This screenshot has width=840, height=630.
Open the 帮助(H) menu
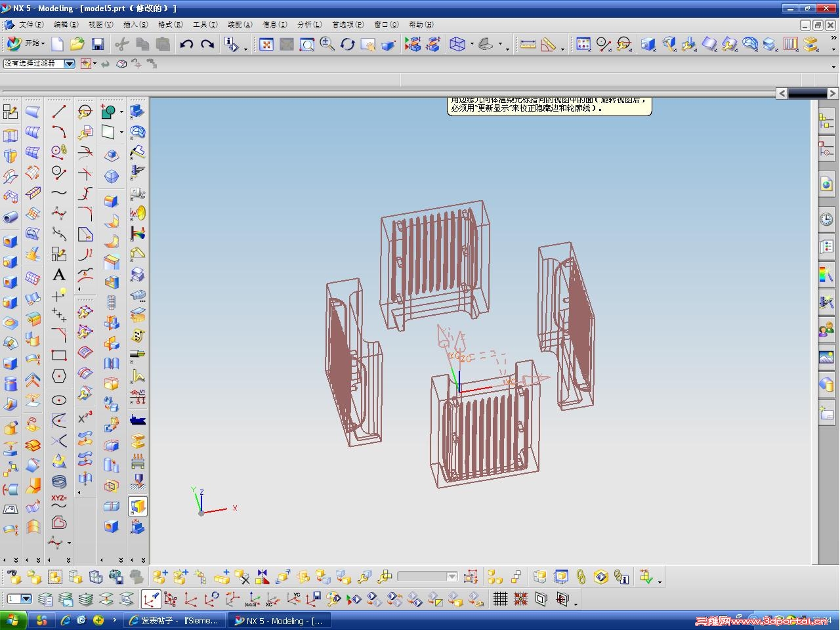click(x=421, y=24)
